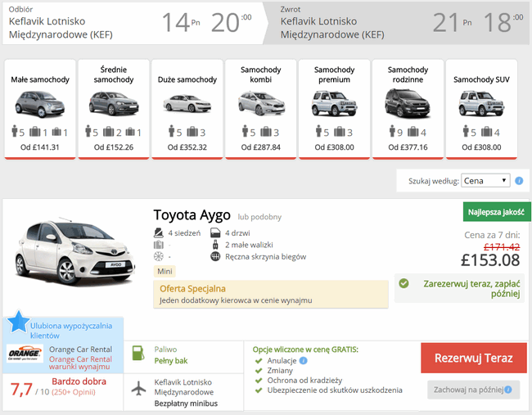Viewport: 532px width, 415px height.
Task: Click the airplane pickup location icon
Action: tap(139, 388)
